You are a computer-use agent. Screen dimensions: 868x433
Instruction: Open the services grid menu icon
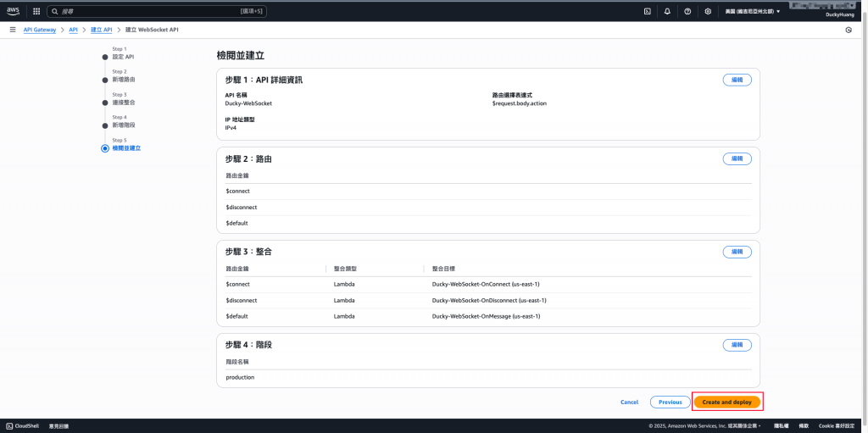click(x=36, y=11)
